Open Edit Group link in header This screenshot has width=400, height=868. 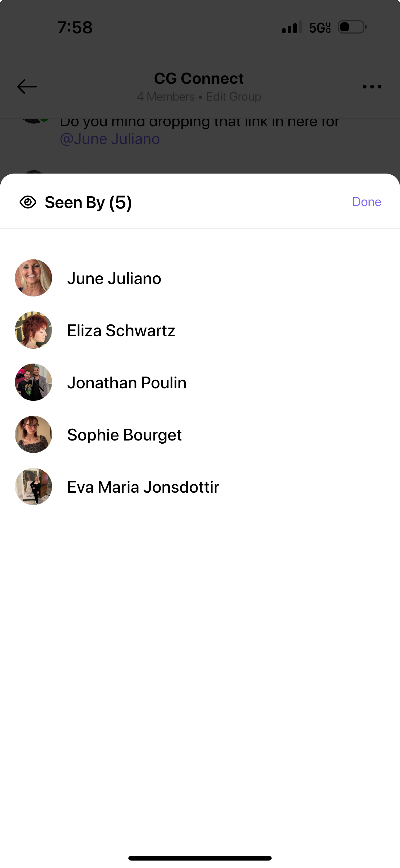tap(234, 97)
